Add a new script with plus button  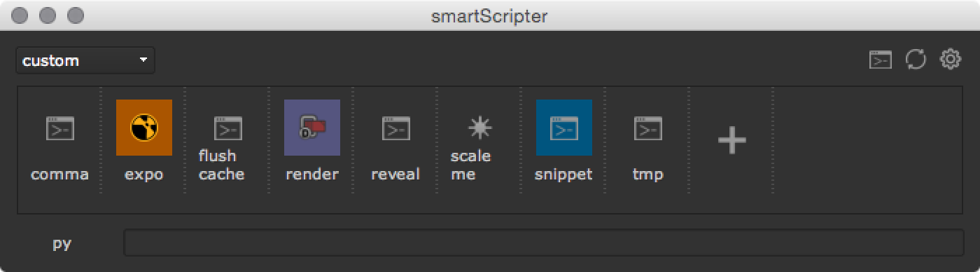(x=732, y=141)
